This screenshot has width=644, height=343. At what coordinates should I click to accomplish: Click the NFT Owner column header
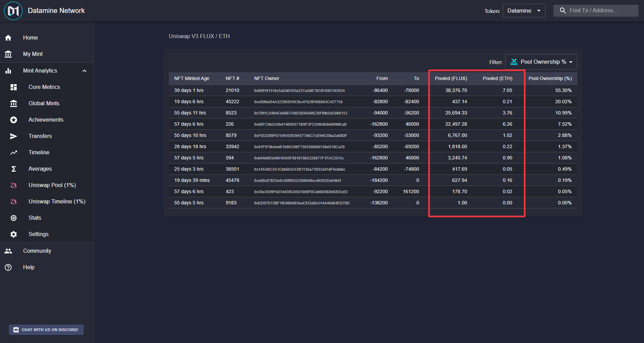[267, 79]
